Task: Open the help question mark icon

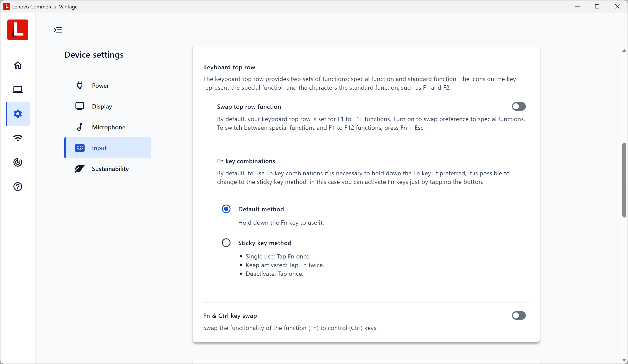Action: tap(18, 187)
